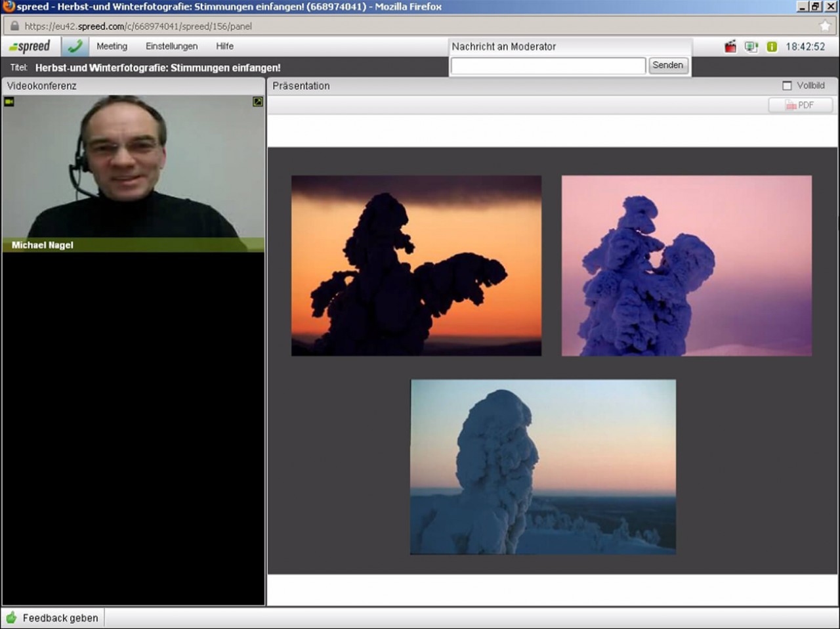Enlarge the video via the expand icon

click(x=257, y=102)
